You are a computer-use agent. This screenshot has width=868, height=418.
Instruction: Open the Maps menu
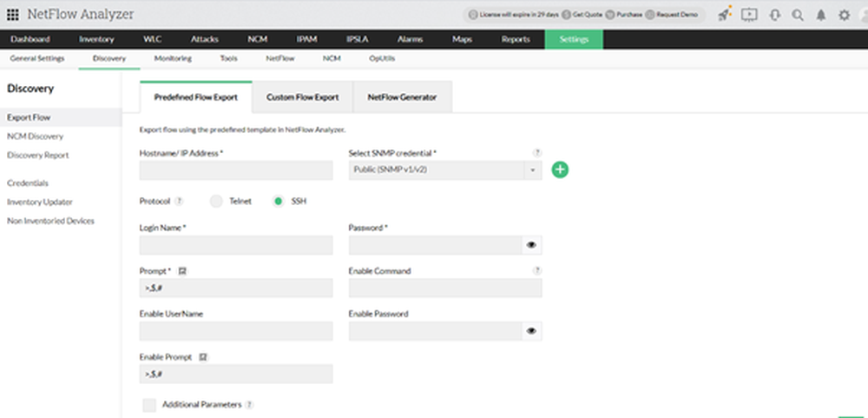pos(462,39)
